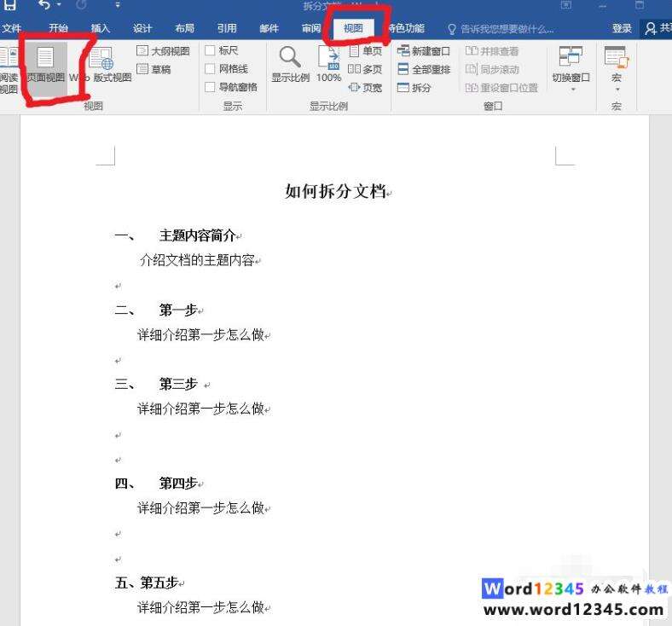Select the 视图 tab
Image resolution: width=672 pixels, height=626 pixels.
pos(353,28)
